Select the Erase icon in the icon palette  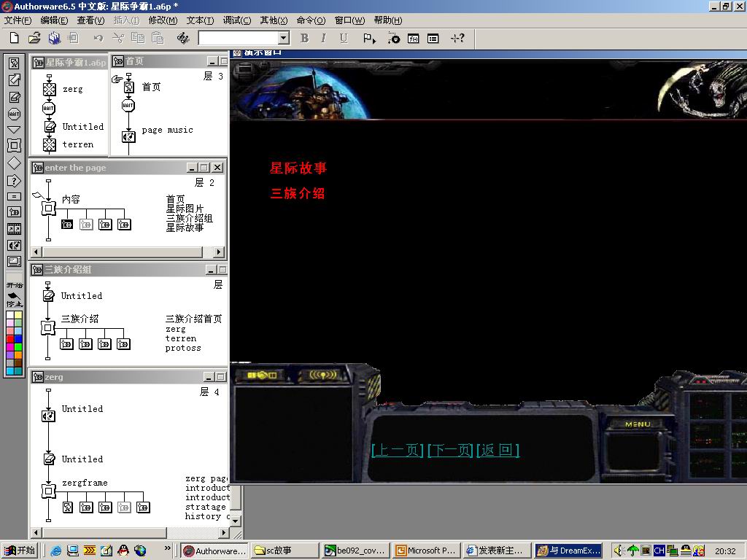[15, 97]
